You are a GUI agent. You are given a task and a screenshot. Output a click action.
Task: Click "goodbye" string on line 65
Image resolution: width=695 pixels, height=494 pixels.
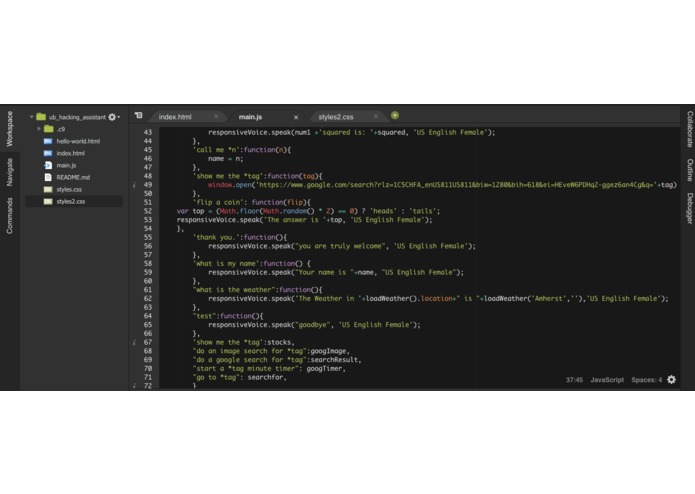click(x=313, y=325)
